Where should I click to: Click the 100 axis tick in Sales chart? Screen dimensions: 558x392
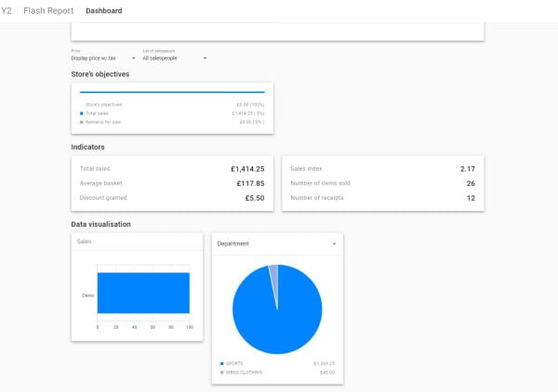coord(190,327)
